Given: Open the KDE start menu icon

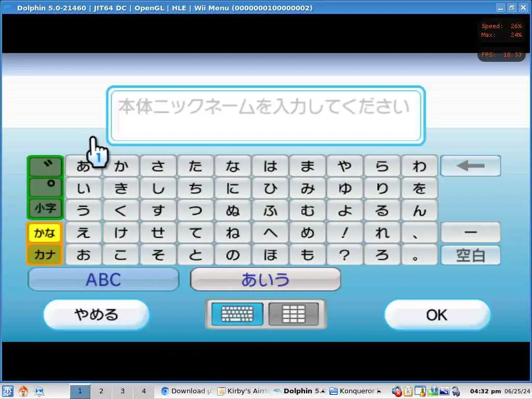Looking at the screenshot, I should click(7, 391).
